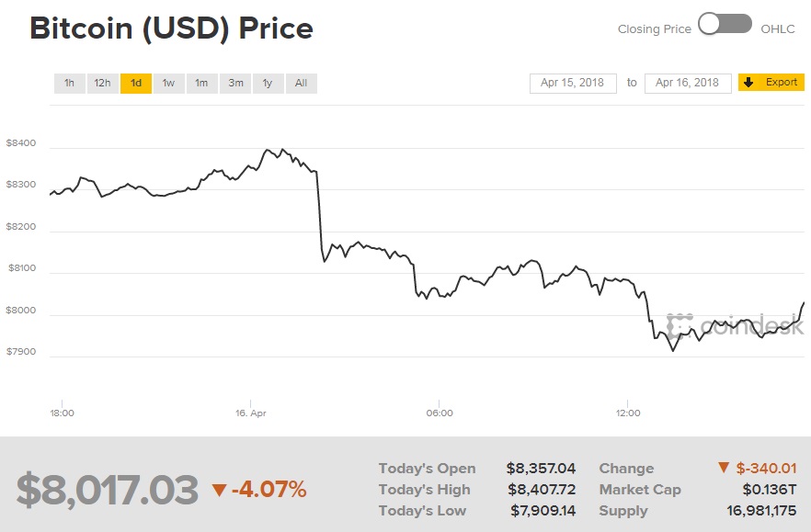
Task: Select the 12h timeframe
Action: click(x=102, y=83)
